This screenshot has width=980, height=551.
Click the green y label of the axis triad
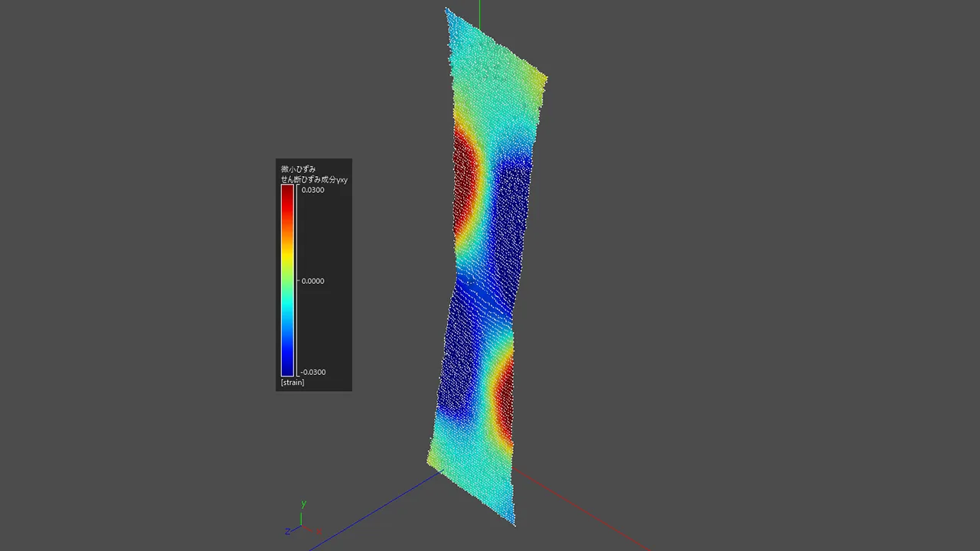coord(304,504)
